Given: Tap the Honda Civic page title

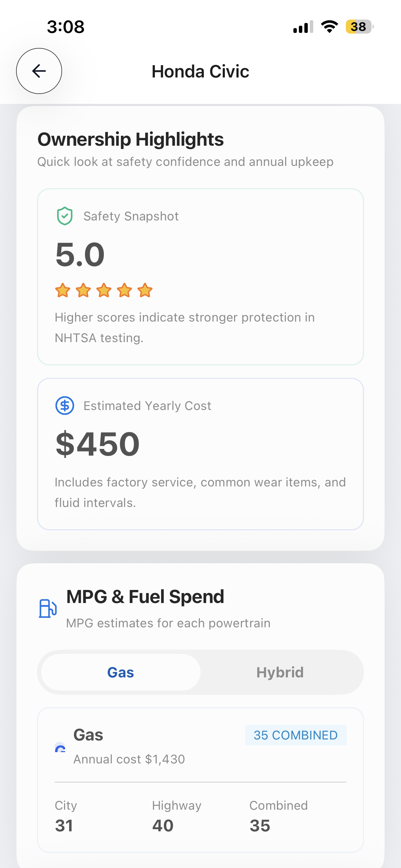Looking at the screenshot, I should pyautogui.click(x=200, y=71).
